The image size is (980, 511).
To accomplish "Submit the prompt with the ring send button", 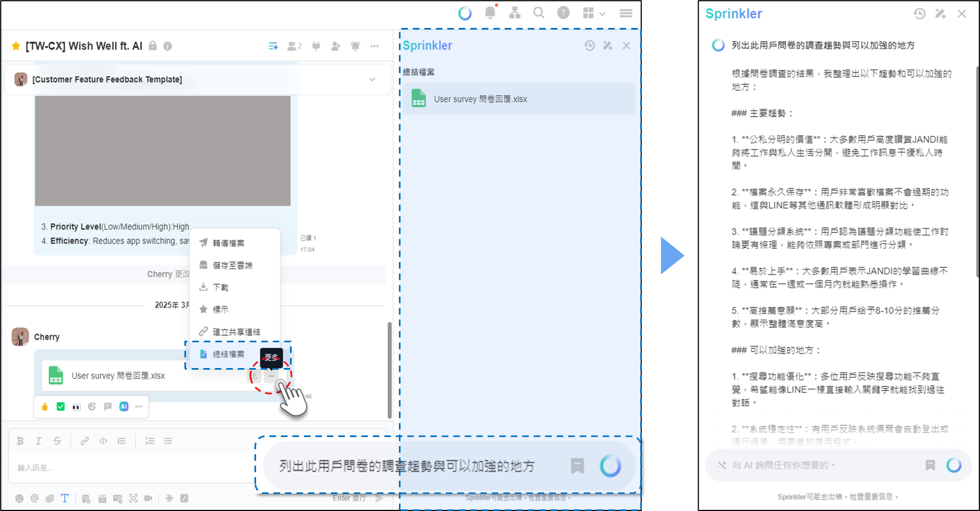I will click(x=611, y=466).
